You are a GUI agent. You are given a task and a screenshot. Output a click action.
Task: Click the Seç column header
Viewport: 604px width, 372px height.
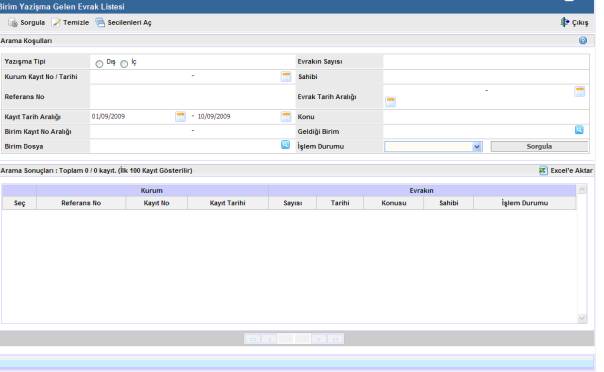tap(19, 203)
